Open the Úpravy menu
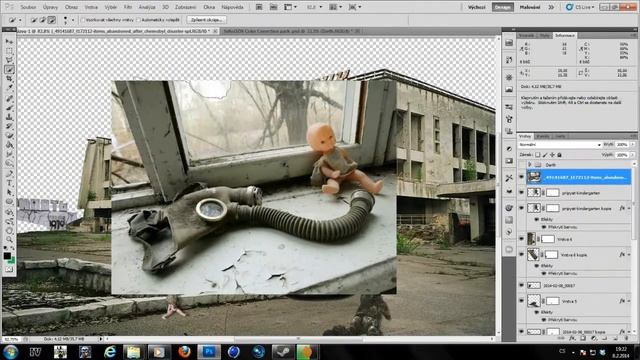 50,7
